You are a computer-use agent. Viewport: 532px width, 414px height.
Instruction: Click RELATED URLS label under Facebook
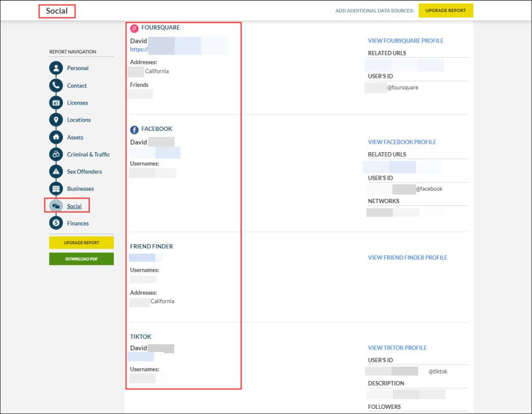[x=387, y=154]
